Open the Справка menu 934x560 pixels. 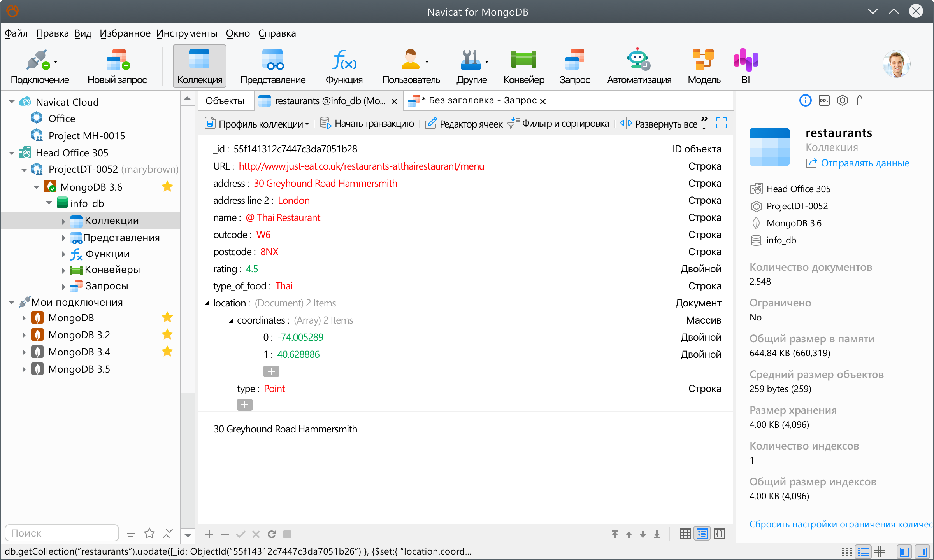pyautogui.click(x=277, y=33)
